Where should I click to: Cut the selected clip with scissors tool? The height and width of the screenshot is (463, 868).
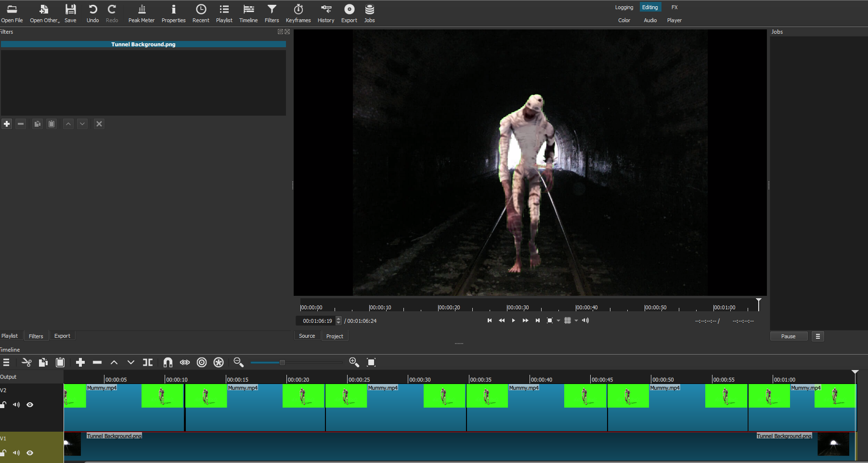(x=26, y=362)
